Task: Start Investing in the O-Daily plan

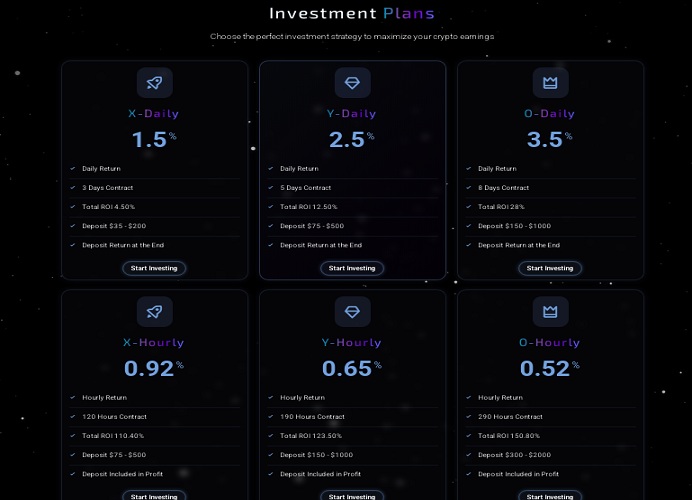Action: pyautogui.click(x=550, y=268)
